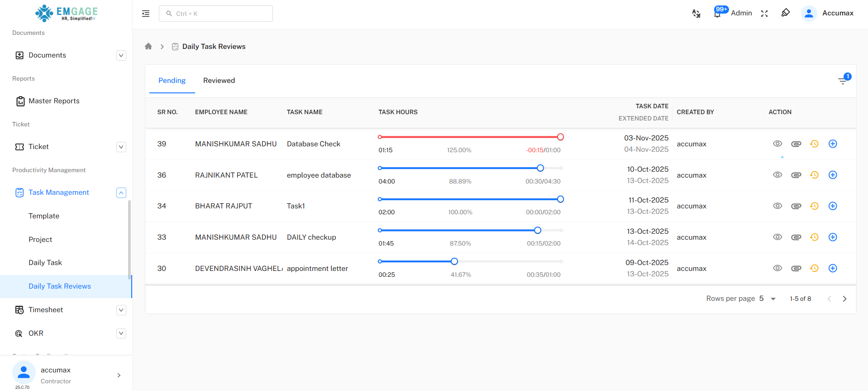Open Daily Task in sidebar
Viewport: 868px width, 391px height.
point(45,263)
